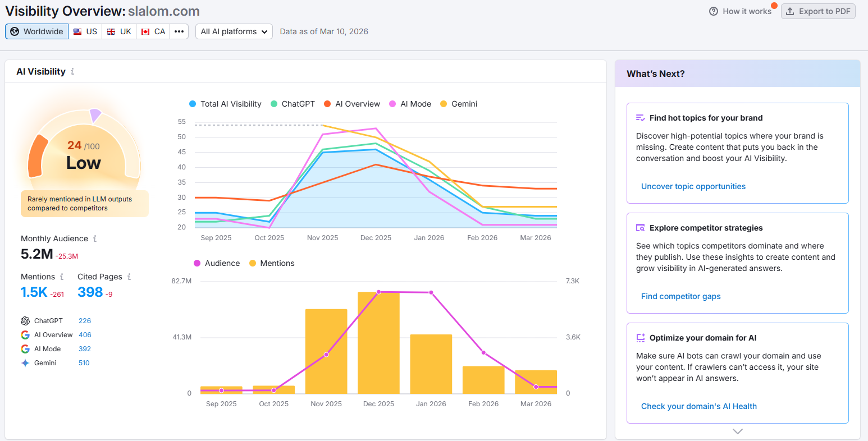This screenshot has height=441, width=868.
Task: Toggle AI Overview series in chart legend
Action: [x=352, y=104]
